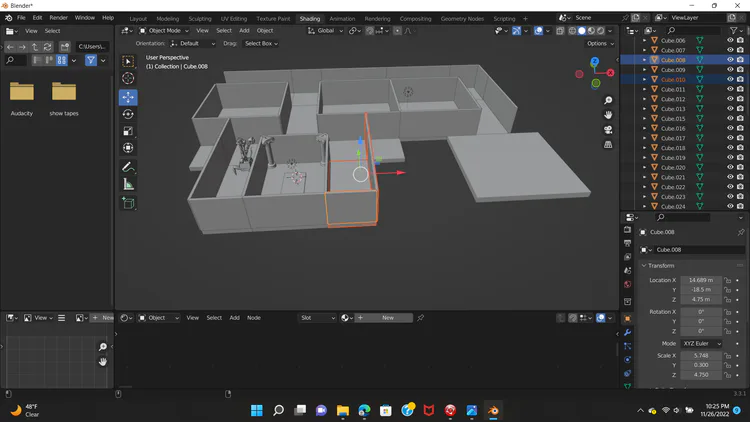Open Modifier properties wrench tab
This screenshot has height=422, width=750.
click(x=628, y=332)
